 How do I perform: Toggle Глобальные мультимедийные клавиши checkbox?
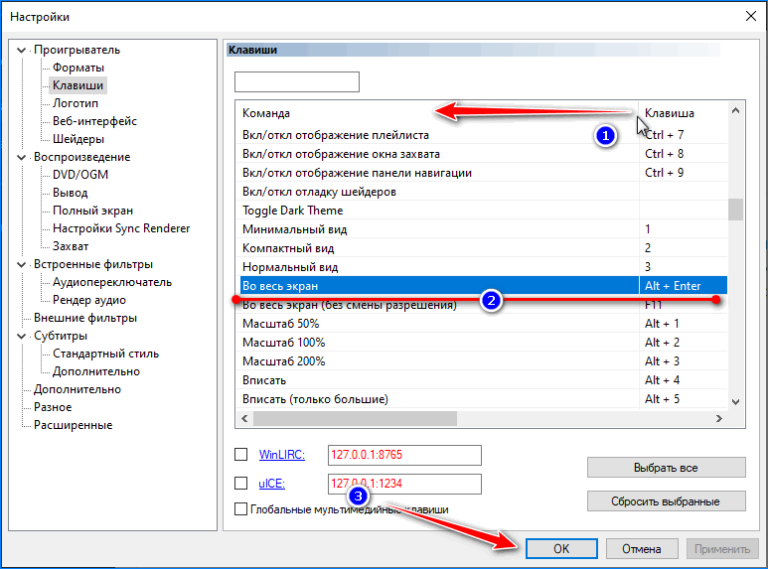click(x=241, y=509)
